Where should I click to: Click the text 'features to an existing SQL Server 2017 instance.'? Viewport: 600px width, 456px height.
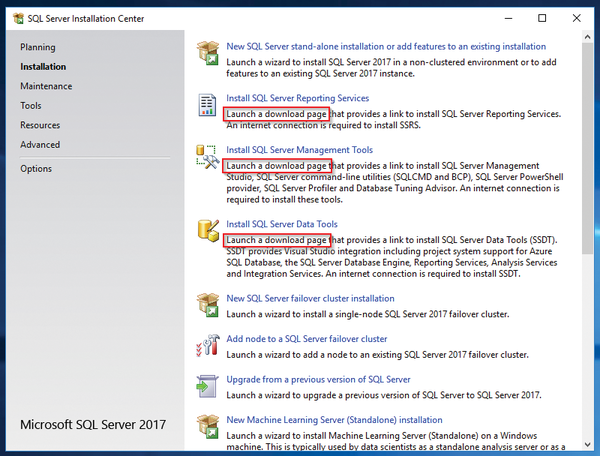click(321, 73)
